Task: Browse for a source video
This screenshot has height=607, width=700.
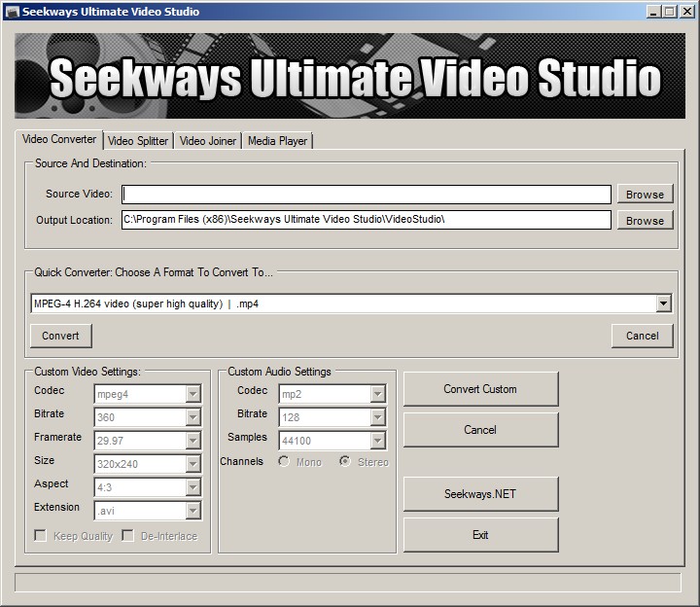Action: pyautogui.click(x=645, y=195)
